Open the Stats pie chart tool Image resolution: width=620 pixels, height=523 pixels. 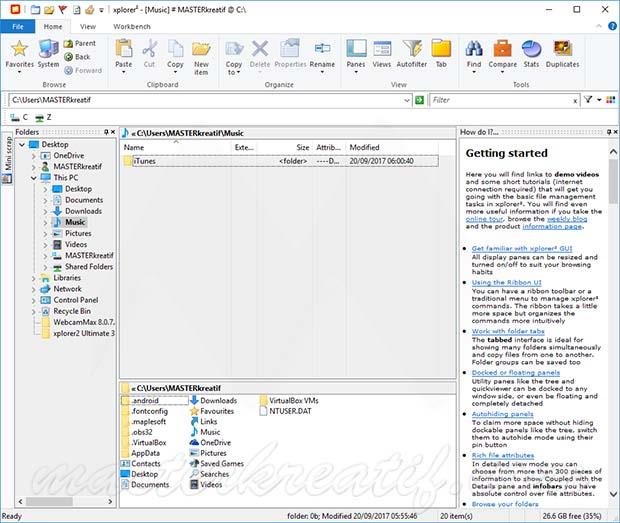[x=531, y=49]
